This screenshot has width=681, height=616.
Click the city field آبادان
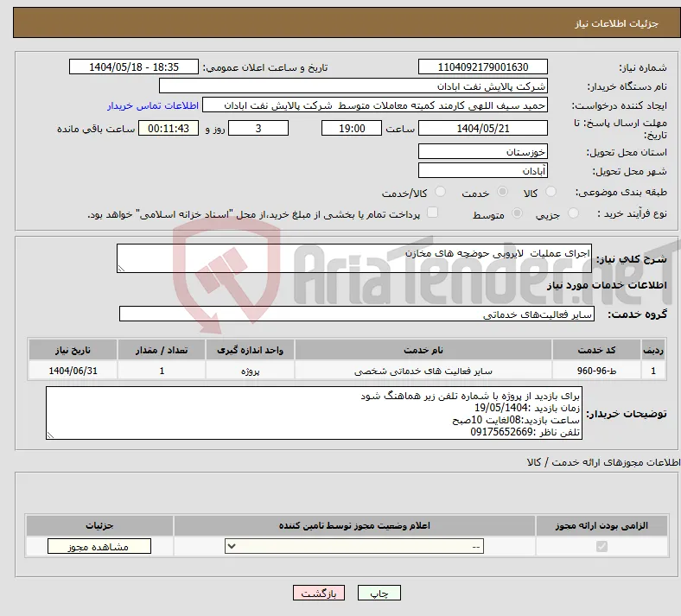[x=482, y=170]
